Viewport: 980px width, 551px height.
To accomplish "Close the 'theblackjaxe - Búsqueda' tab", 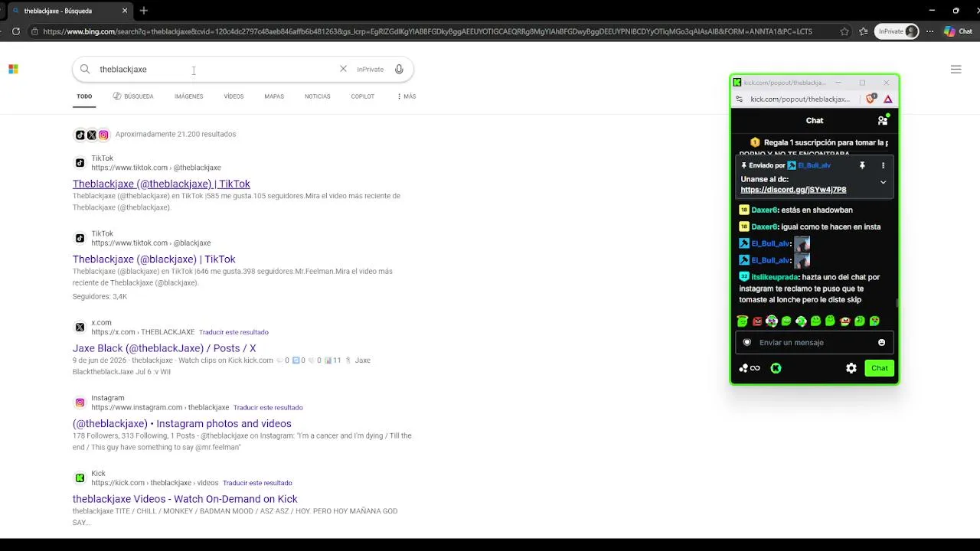I will click(x=125, y=11).
